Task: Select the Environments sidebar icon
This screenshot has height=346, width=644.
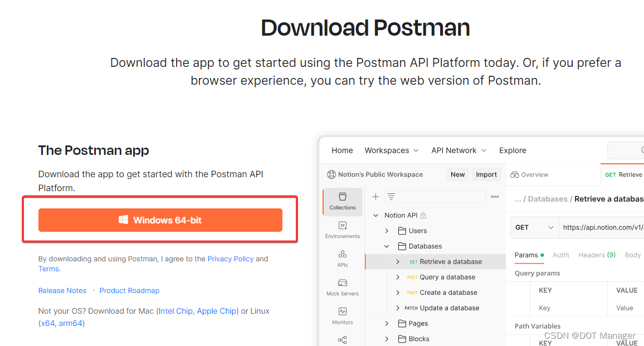Action: [343, 230]
